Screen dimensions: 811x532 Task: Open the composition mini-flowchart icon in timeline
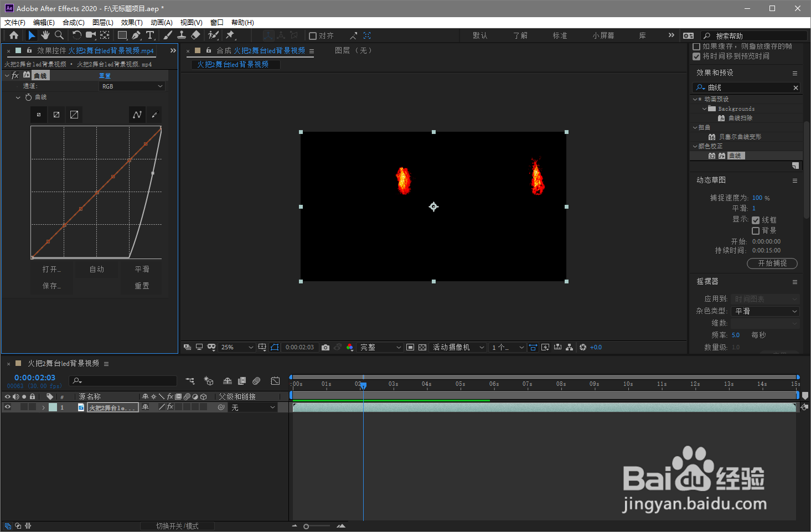pyautogui.click(x=190, y=381)
